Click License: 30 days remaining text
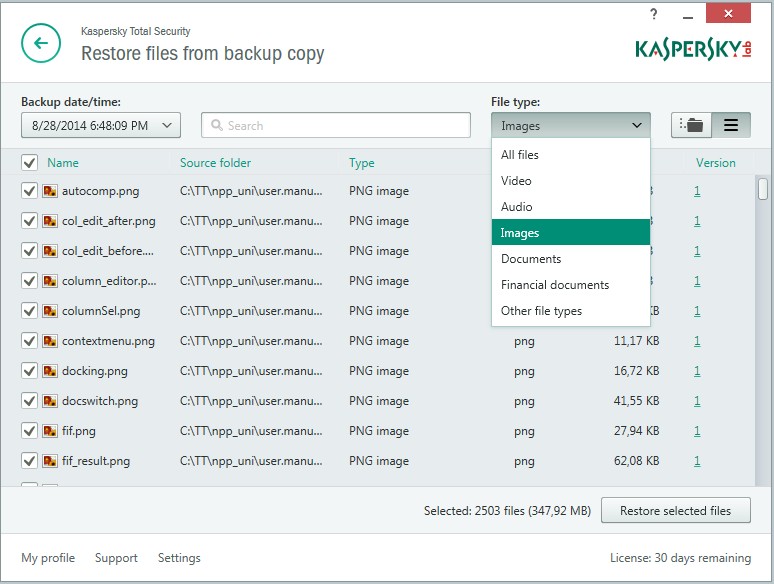 point(680,558)
